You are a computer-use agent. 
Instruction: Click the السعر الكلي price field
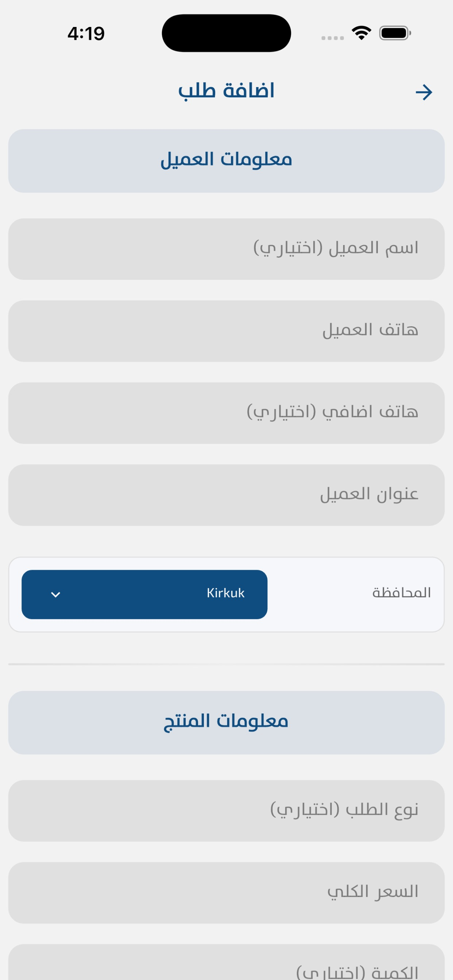coord(226,892)
